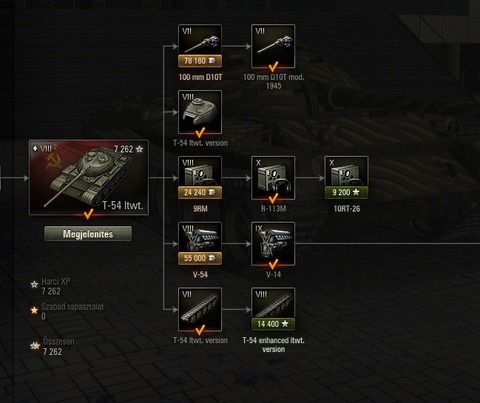Image resolution: width=480 pixels, height=403 pixels.
Task: Select the 100 mm D10T mod. 1945 gun
Action: pyautogui.click(x=273, y=46)
